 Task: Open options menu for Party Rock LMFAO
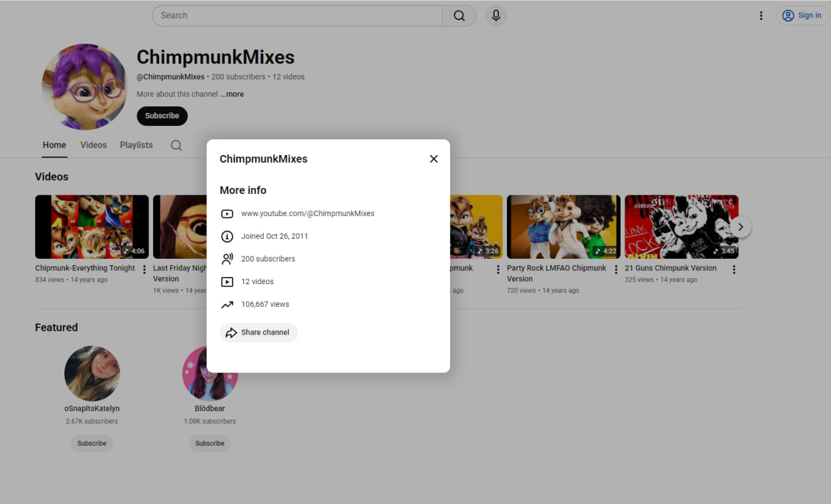616,270
